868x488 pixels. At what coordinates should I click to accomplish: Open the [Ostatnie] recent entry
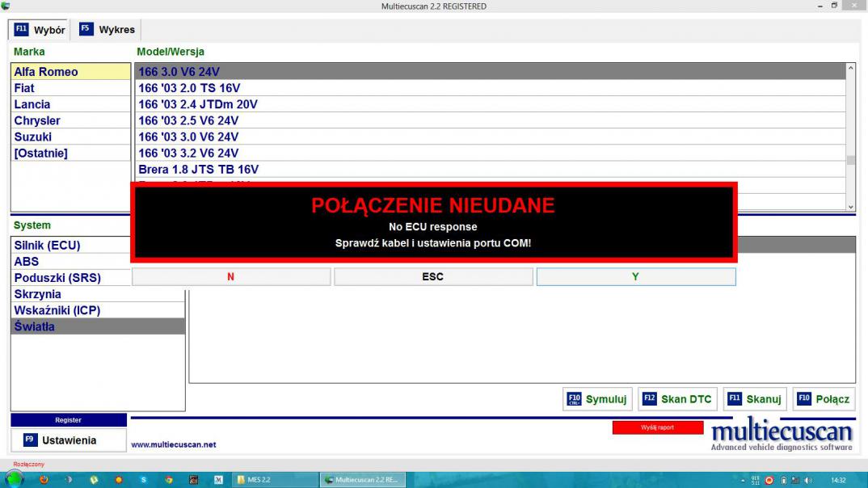click(x=71, y=153)
